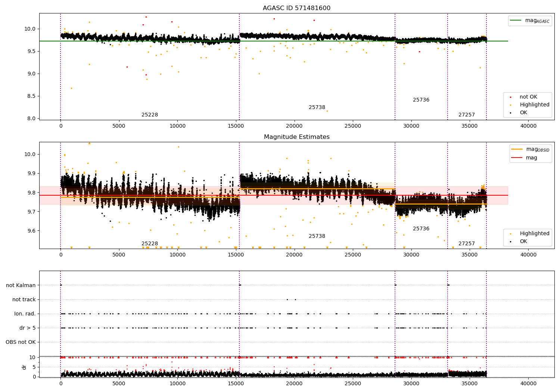Click x-tick 30000 on Magnitude Estimates plot
Viewport: 560px width, 392px height.
[411, 255]
